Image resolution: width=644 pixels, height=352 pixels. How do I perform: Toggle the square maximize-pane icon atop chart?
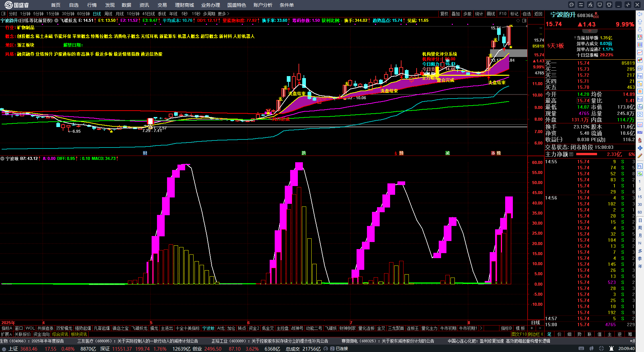524,21
